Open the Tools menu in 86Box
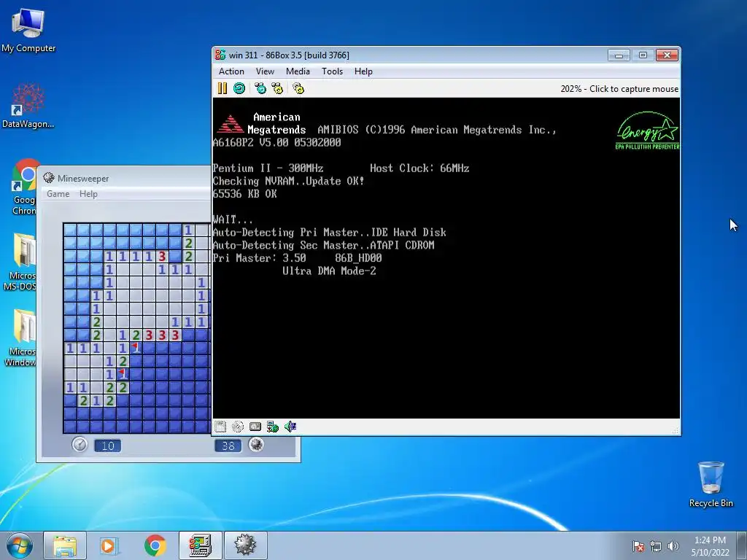Image resolution: width=747 pixels, height=560 pixels. coord(332,71)
